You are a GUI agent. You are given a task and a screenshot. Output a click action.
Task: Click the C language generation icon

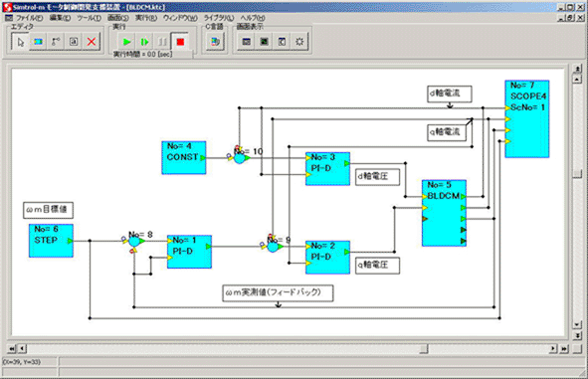click(x=215, y=42)
